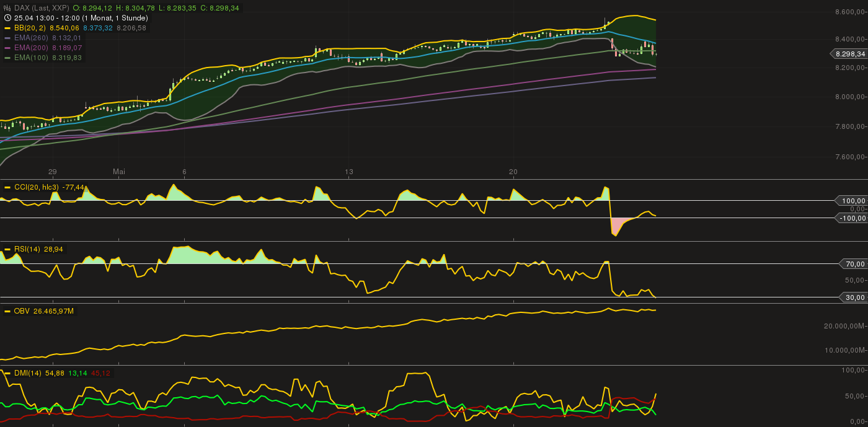Click the '20' date on the time axis
Image resolution: width=868 pixels, height=427 pixels.
point(513,172)
